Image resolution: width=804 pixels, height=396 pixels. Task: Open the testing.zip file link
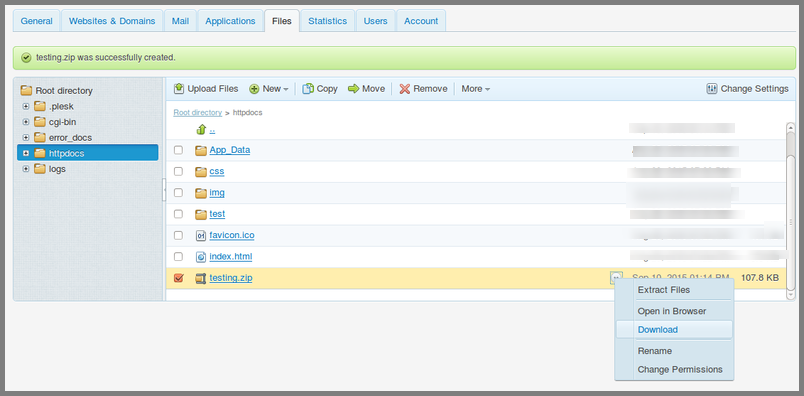(231, 278)
